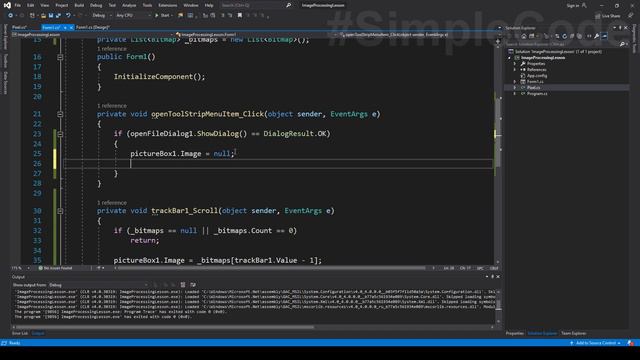
Task: Pin the Form1.cs tab using pin icon
Action: 65,27
